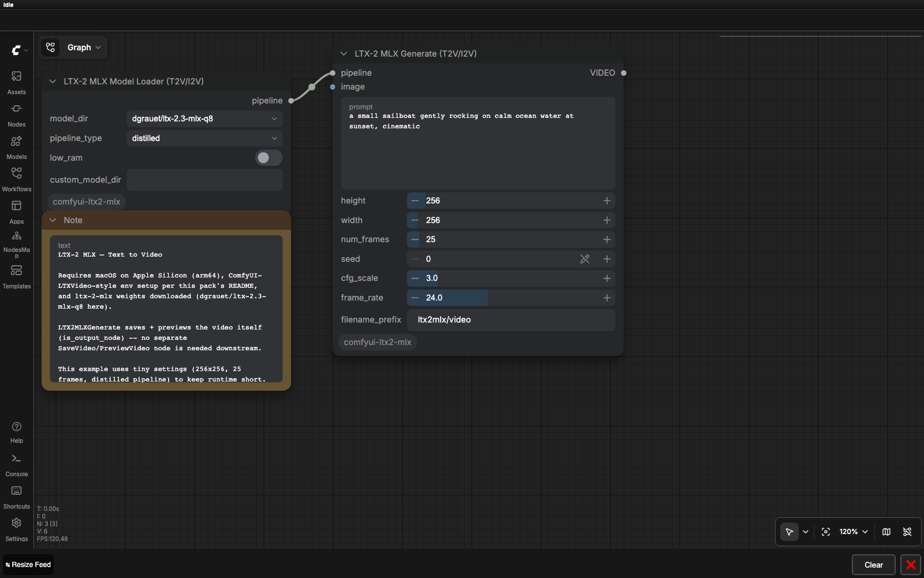Screen dimensions: 924x578
Task: Click the fit-view icon in canvas toolbar
Action: coord(826,532)
